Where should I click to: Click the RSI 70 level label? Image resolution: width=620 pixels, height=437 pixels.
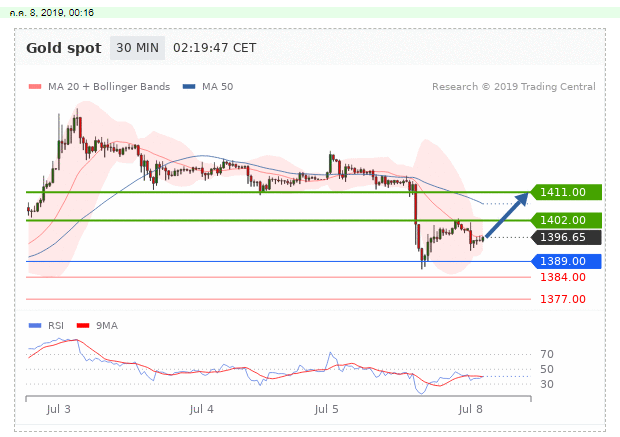(x=547, y=354)
